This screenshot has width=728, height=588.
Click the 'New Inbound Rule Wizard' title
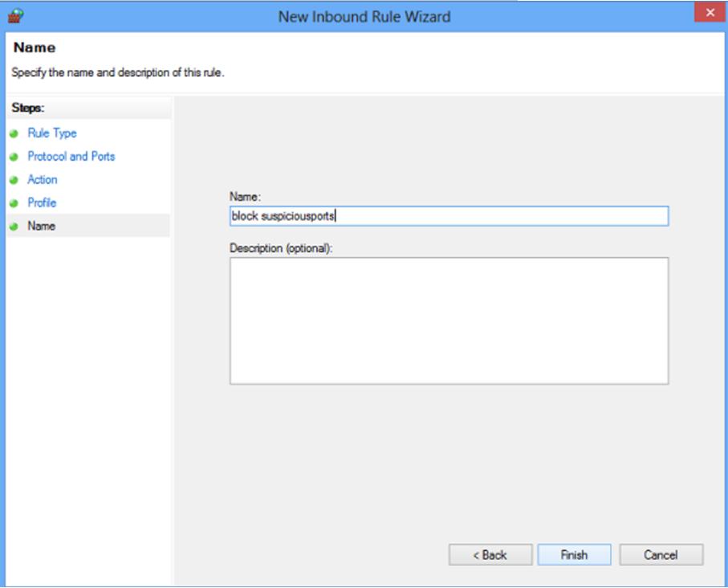(x=364, y=17)
